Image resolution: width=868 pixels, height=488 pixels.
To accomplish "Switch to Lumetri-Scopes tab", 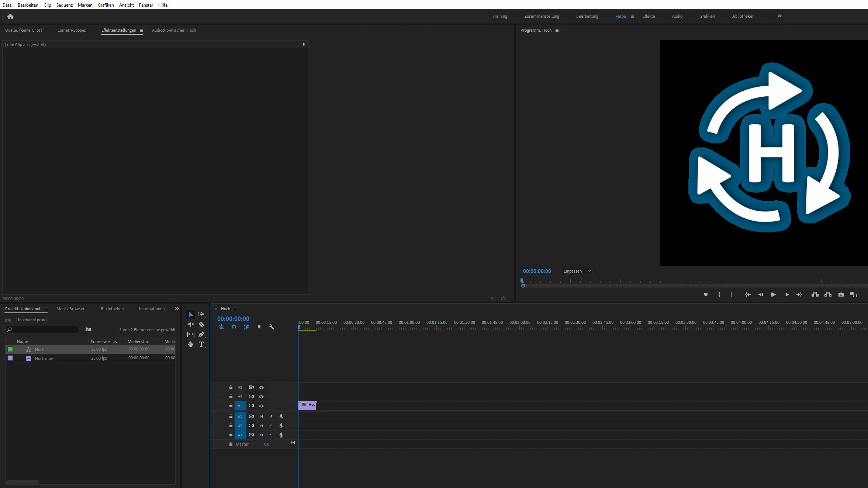I will (72, 31).
